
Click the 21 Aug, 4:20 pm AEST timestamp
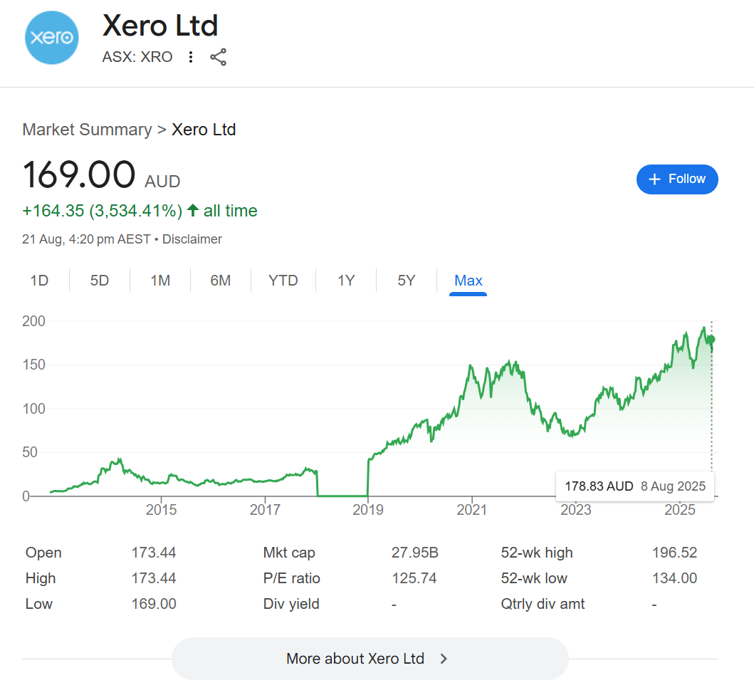[86, 239]
